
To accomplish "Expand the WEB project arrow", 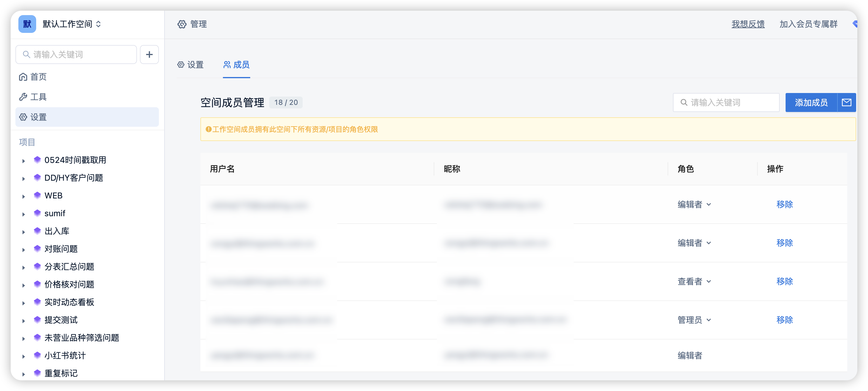I will (x=24, y=196).
